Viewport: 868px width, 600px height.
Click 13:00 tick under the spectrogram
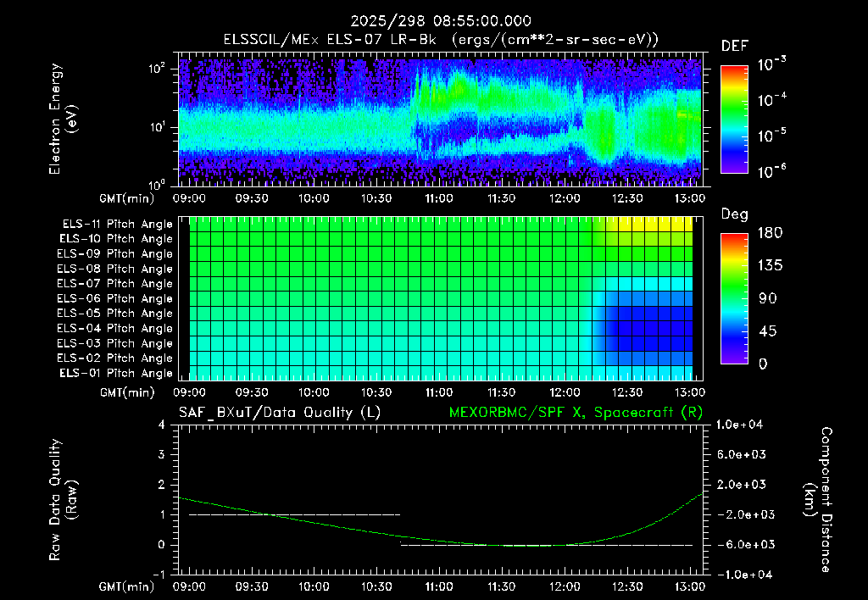689,198
